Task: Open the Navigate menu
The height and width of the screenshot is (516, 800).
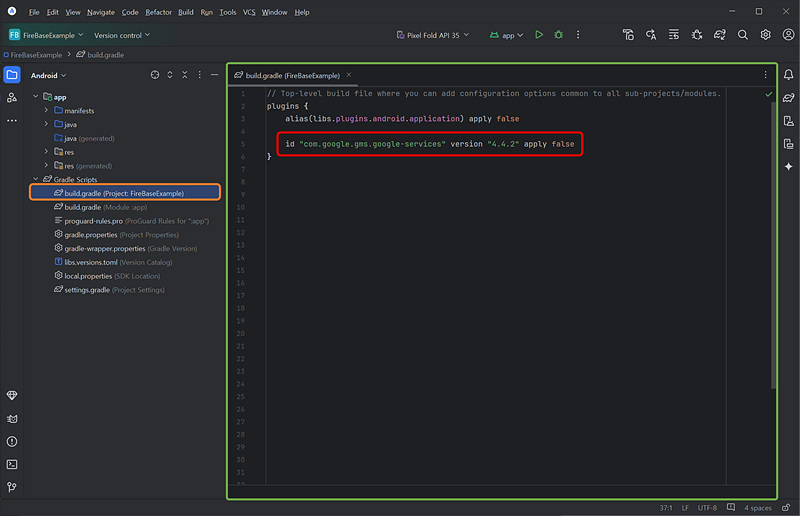Action: pos(101,12)
